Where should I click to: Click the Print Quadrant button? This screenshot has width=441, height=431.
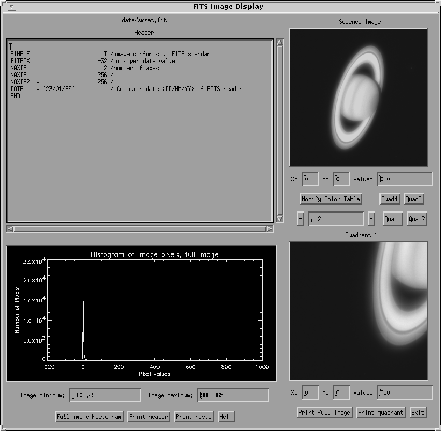pos(381,412)
